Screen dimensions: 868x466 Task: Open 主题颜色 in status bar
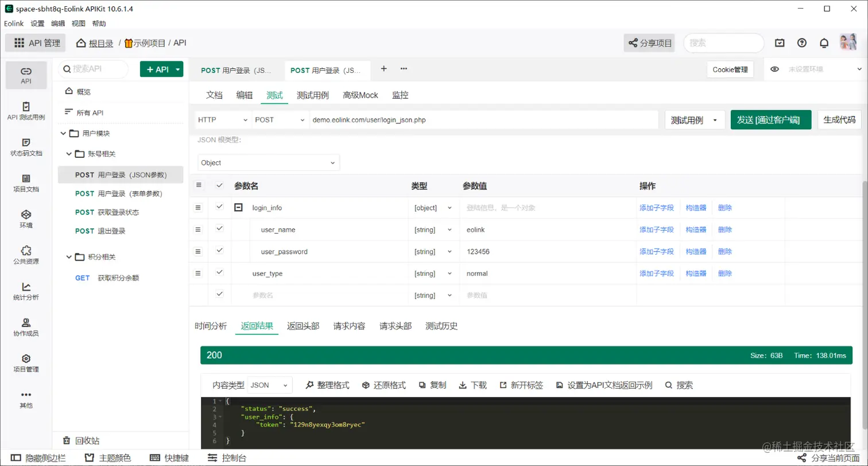click(107, 458)
